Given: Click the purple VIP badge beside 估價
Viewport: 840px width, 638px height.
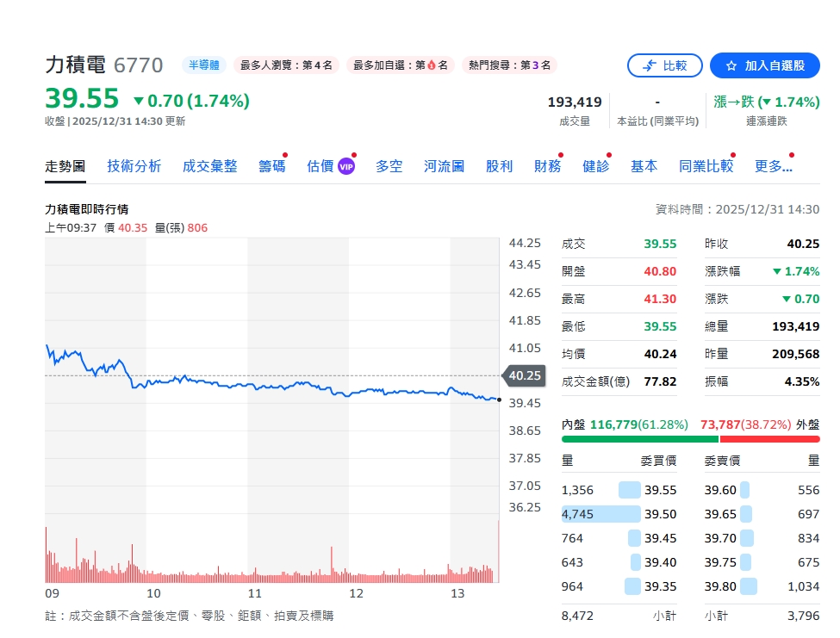Looking at the screenshot, I should (x=345, y=166).
